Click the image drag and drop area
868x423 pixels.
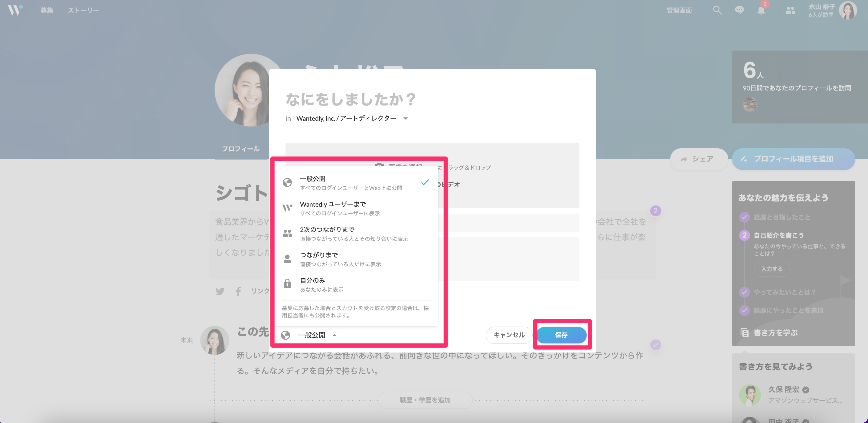[432, 175]
